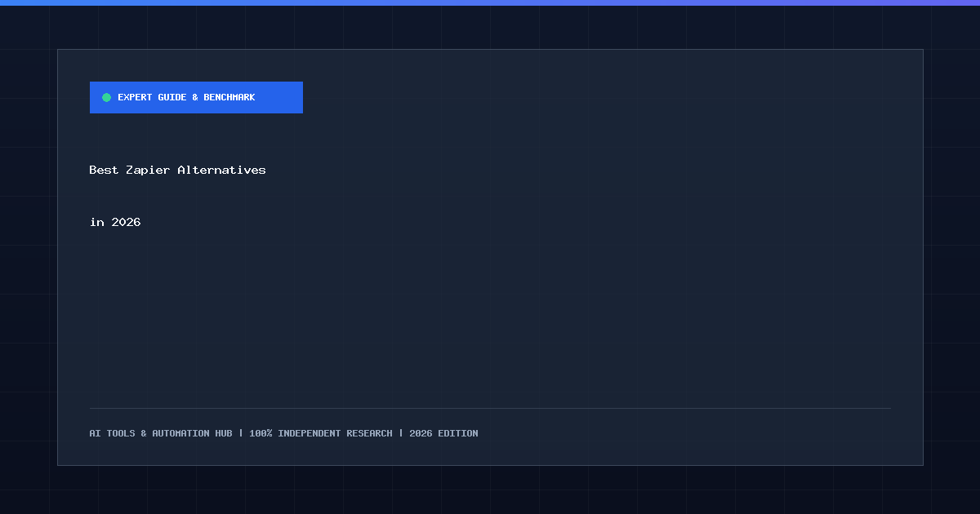Viewport: 980px width, 514px height.
Task: Click the green dot in the badge
Action: point(106,98)
